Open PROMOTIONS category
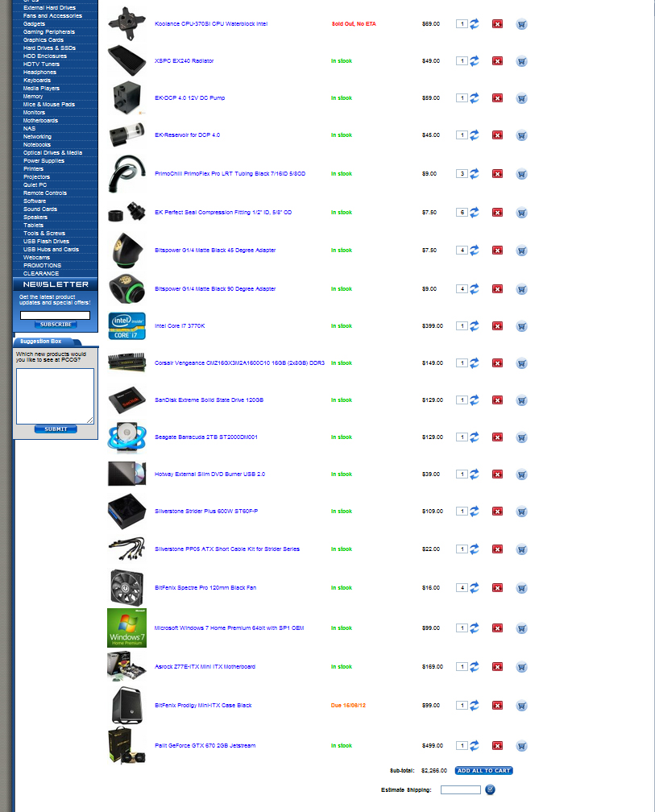This screenshot has height=812, width=655. click(x=42, y=266)
